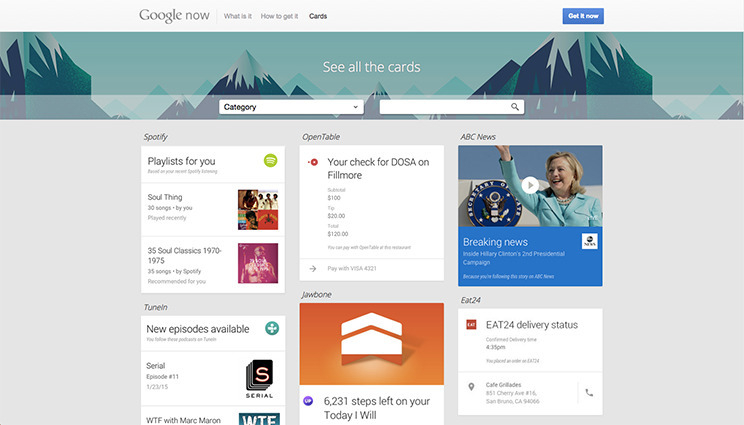
Task: Click the Get it now button
Action: pos(583,16)
